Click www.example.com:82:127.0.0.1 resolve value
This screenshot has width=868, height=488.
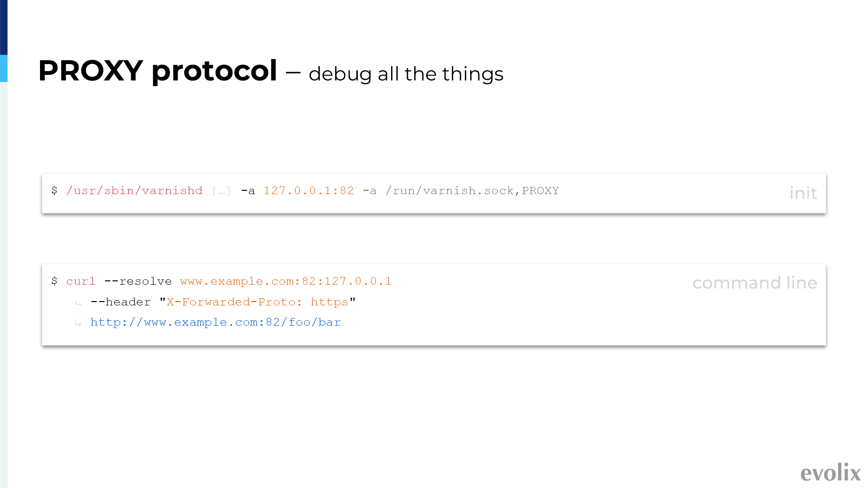[x=286, y=281]
